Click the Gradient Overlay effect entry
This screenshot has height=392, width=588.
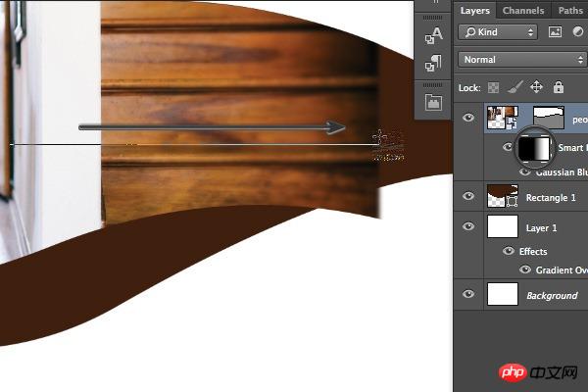(x=562, y=269)
